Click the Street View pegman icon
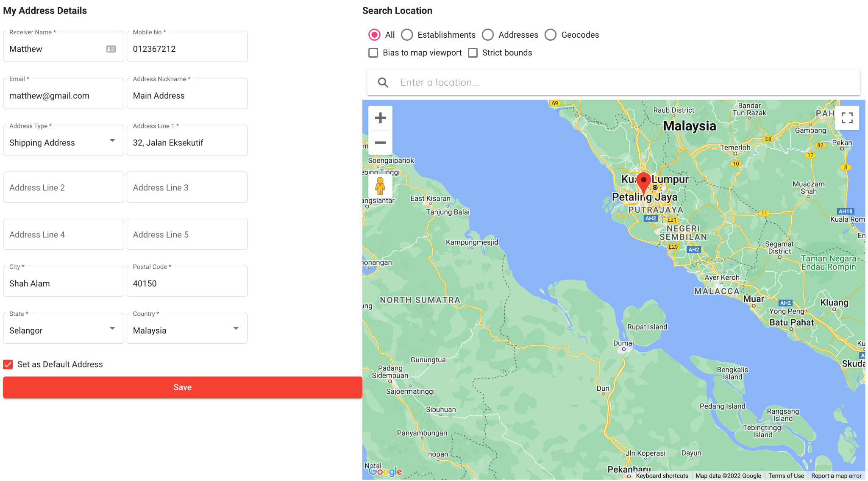 [380, 186]
